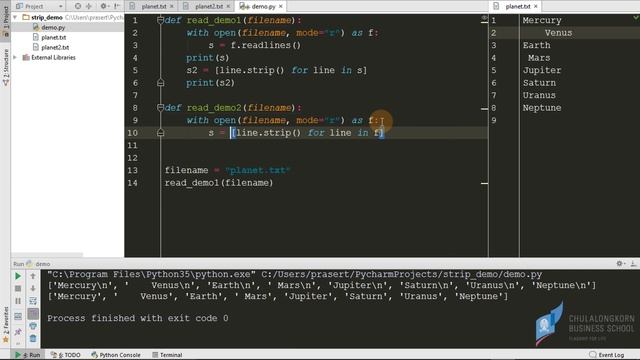The image size is (640, 360).
Task: Select planet.txt in project tree
Action: (53, 37)
